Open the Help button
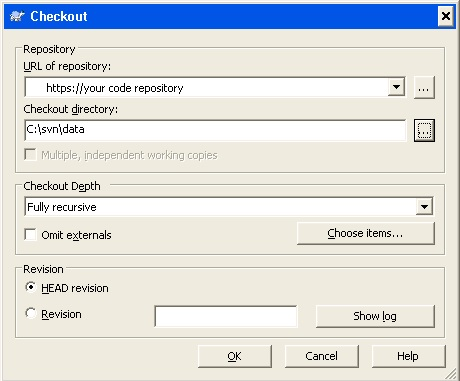The height and width of the screenshot is (381, 460). click(x=408, y=356)
